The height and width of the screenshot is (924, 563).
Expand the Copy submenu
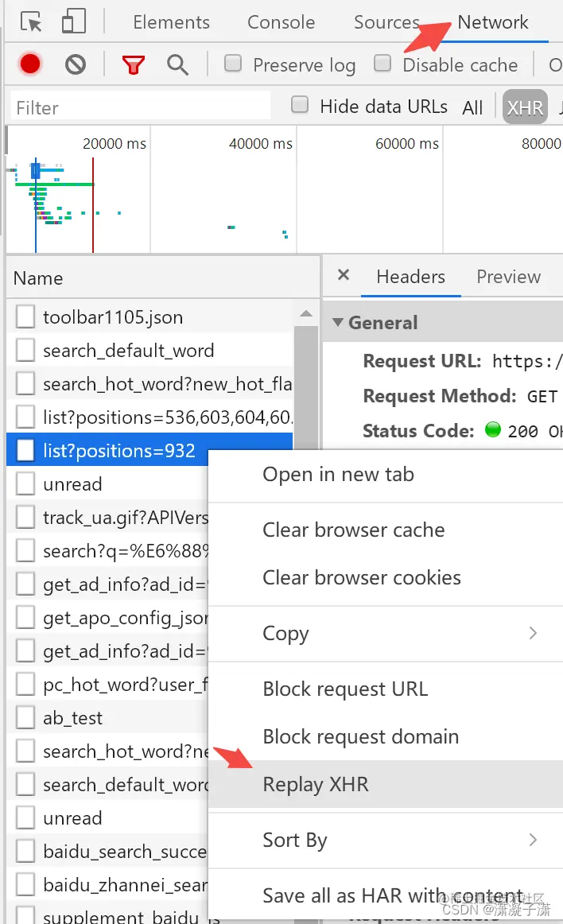click(x=285, y=633)
